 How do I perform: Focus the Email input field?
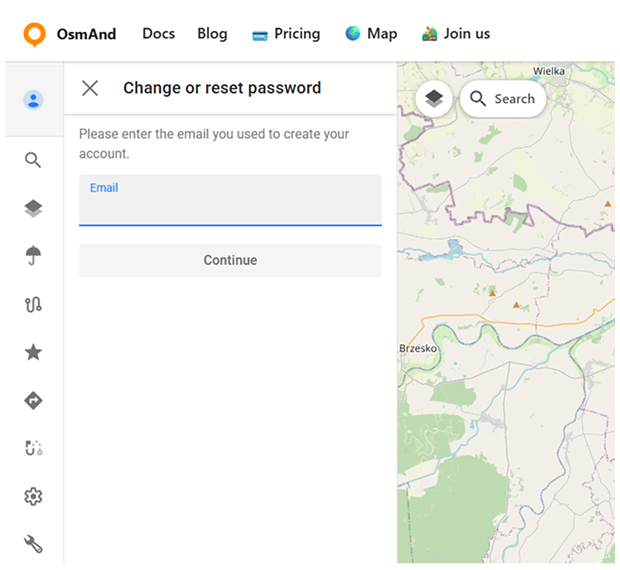(230, 207)
